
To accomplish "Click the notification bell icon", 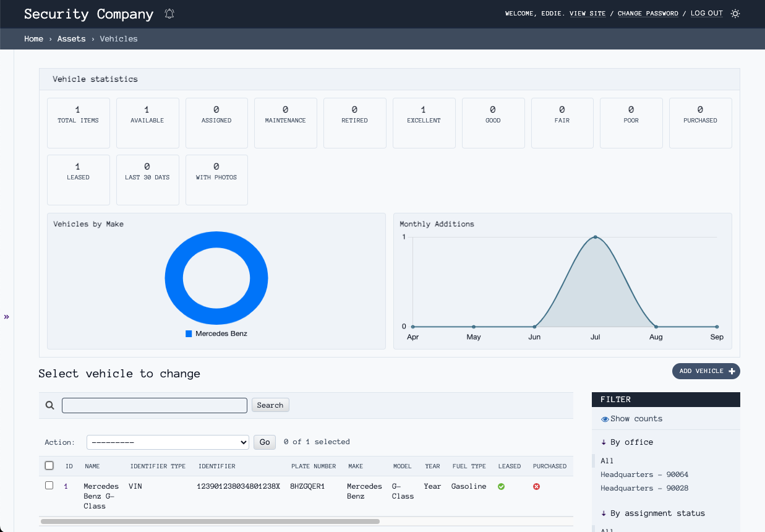I will [169, 14].
